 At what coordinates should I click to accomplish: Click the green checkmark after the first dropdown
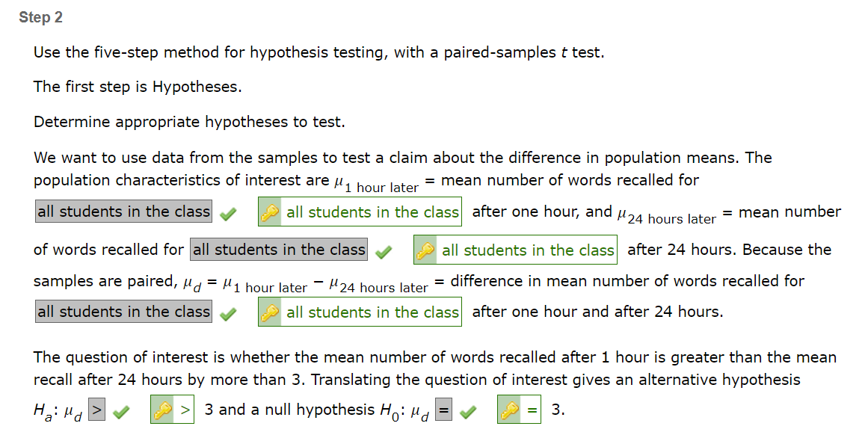click(229, 211)
